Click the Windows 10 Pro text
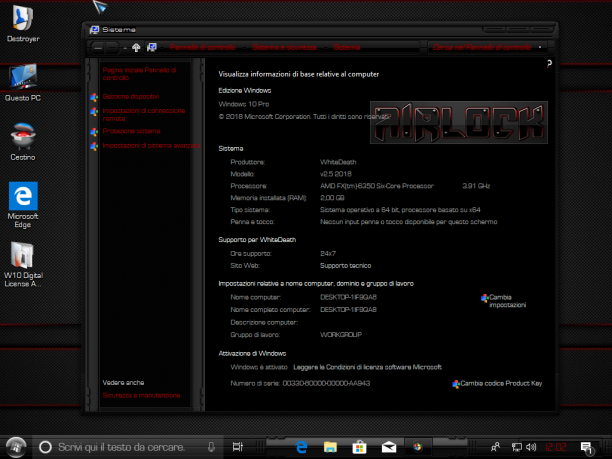This screenshot has height=459, width=612. (244, 104)
